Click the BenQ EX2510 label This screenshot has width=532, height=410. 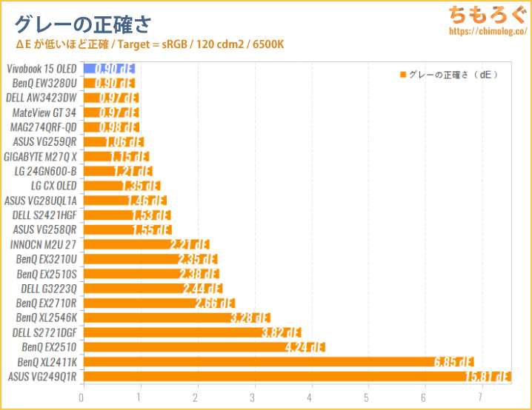(49, 347)
